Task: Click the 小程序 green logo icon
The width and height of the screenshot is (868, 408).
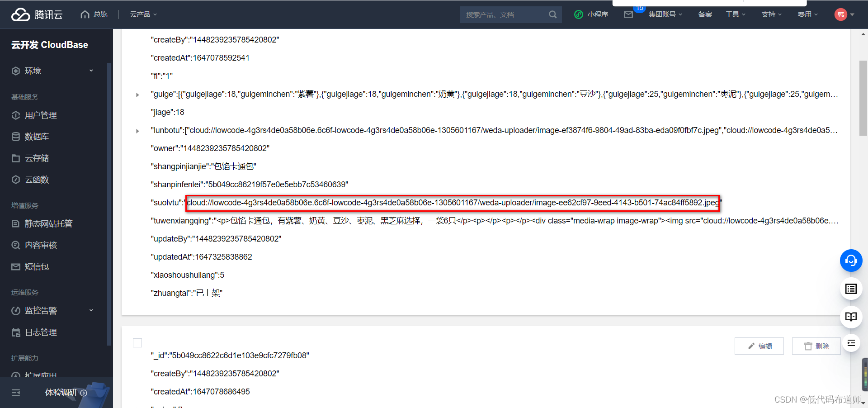Action: pyautogui.click(x=579, y=14)
